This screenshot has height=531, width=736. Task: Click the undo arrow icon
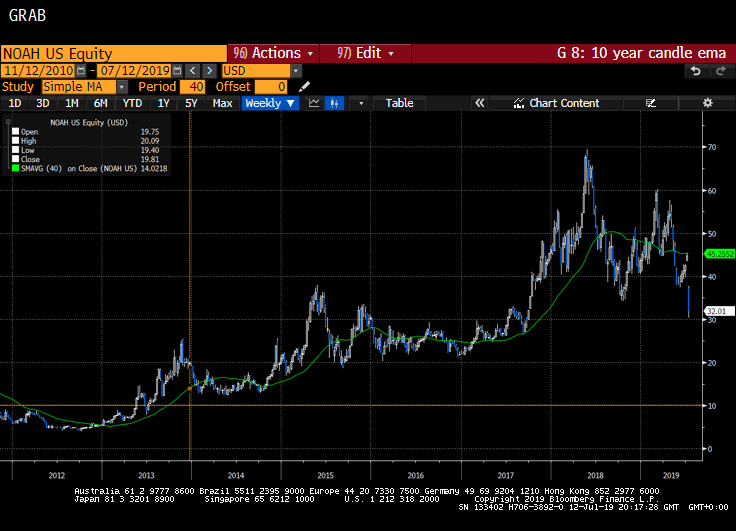(696, 71)
